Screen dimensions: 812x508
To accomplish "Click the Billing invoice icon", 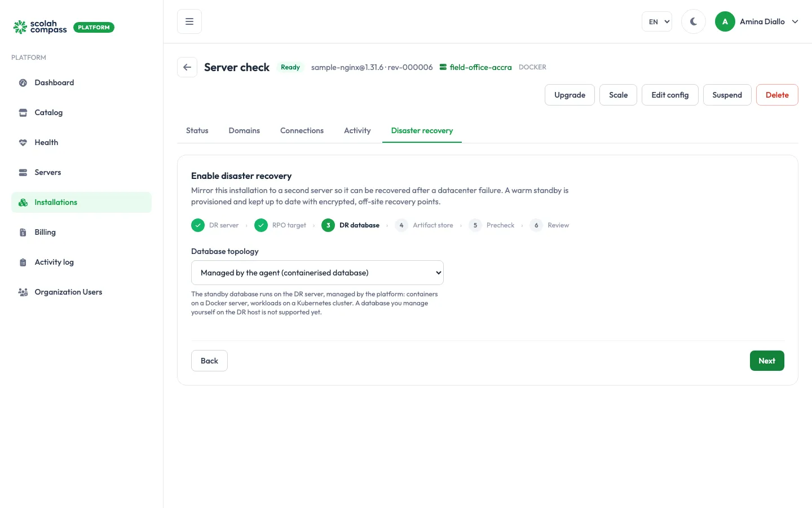I will [x=23, y=233].
